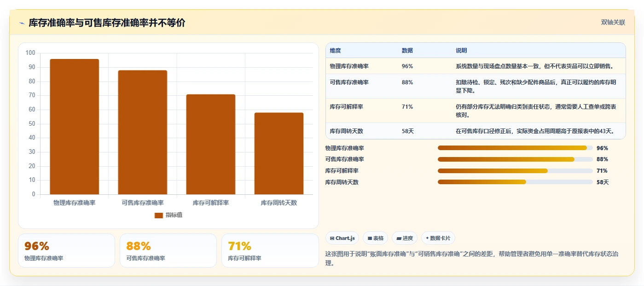Click the 库存可解释率 cell in the table
The image size is (644, 286).
tap(347, 107)
